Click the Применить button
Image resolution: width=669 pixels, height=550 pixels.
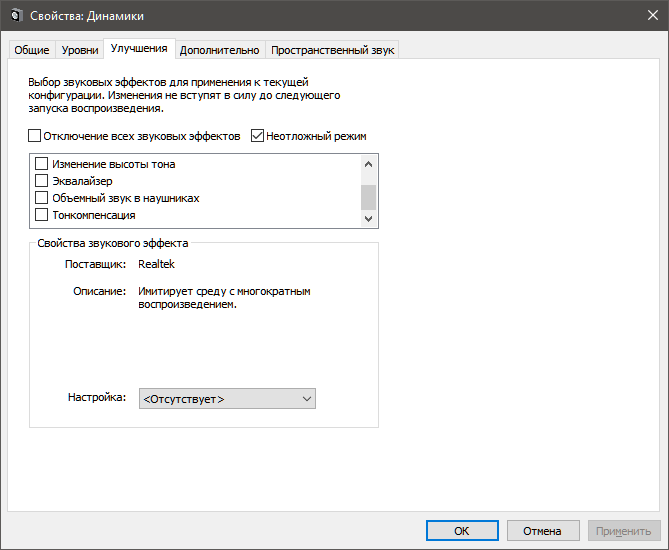624,530
